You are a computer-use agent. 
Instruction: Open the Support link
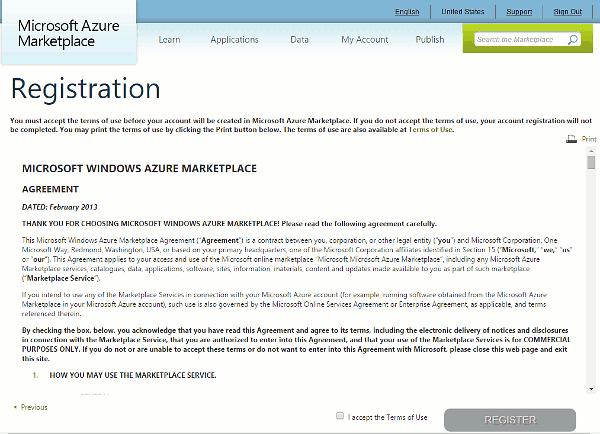pyautogui.click(x=519, y=12)
